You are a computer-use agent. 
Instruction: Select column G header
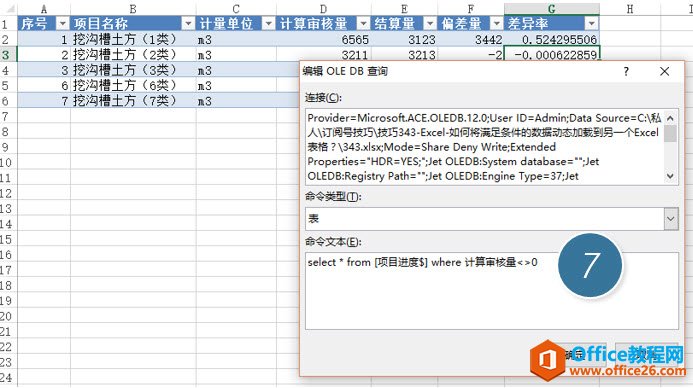tap(552, 9)
